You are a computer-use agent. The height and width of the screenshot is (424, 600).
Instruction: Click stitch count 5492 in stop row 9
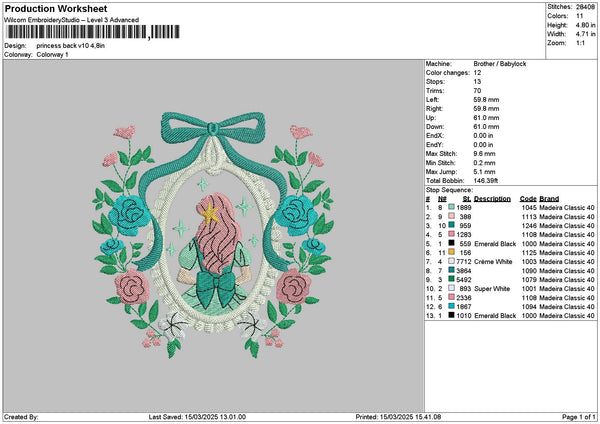[x=464, y=280]
